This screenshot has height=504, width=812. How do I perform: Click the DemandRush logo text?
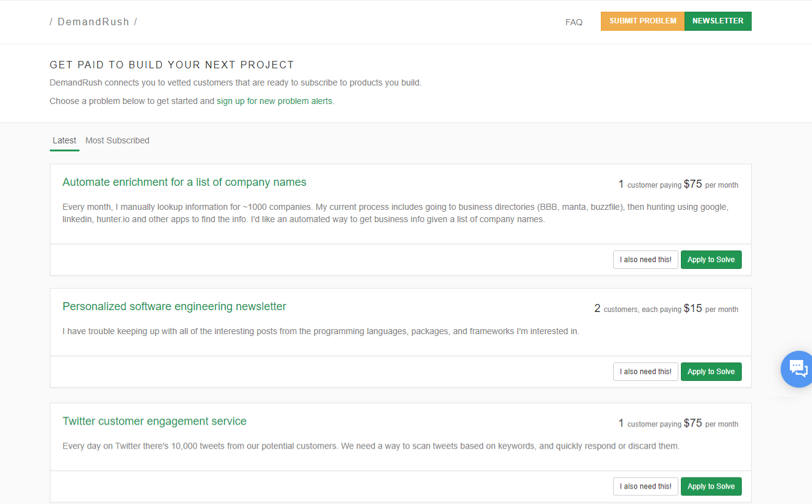94,22
